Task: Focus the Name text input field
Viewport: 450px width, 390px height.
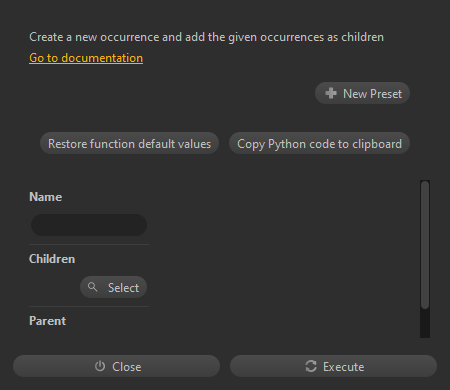Action: [89, 225]
